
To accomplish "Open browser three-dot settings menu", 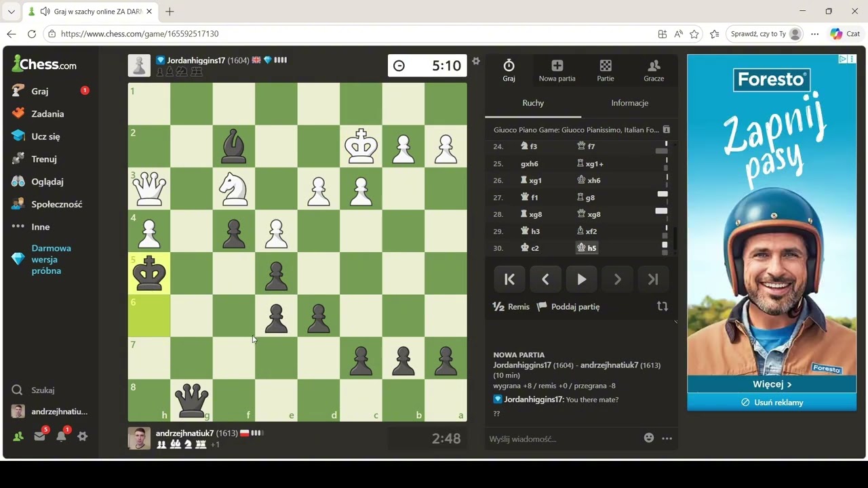I will [814, 34].
